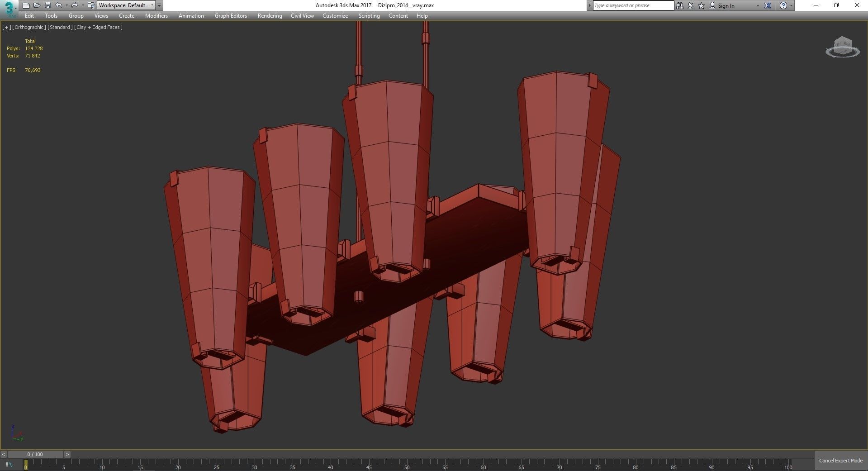The height and width of the screenshot is (471, 868).
Task: Open the mini curve editor icon
Action: pos(10,464)
